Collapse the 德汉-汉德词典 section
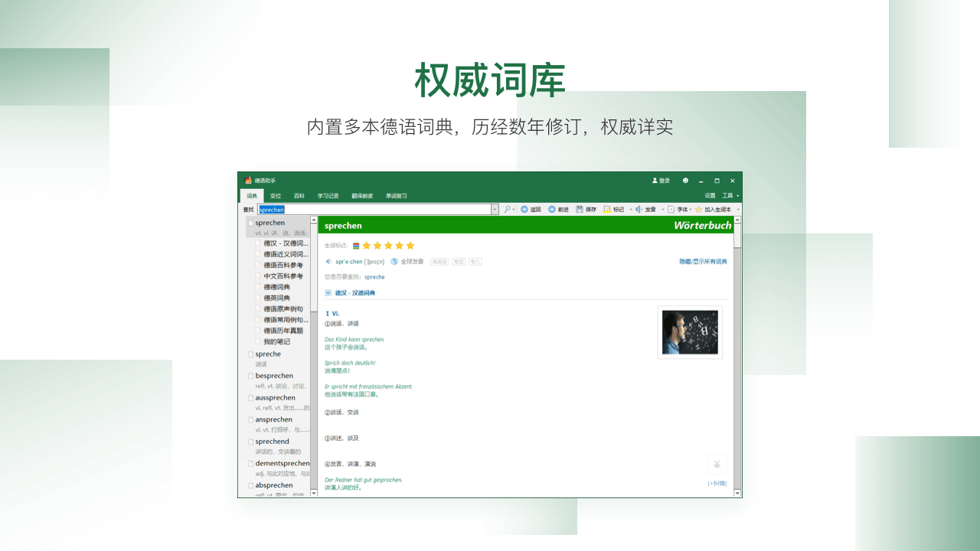 pyautogui.click(x=328, y=293)
